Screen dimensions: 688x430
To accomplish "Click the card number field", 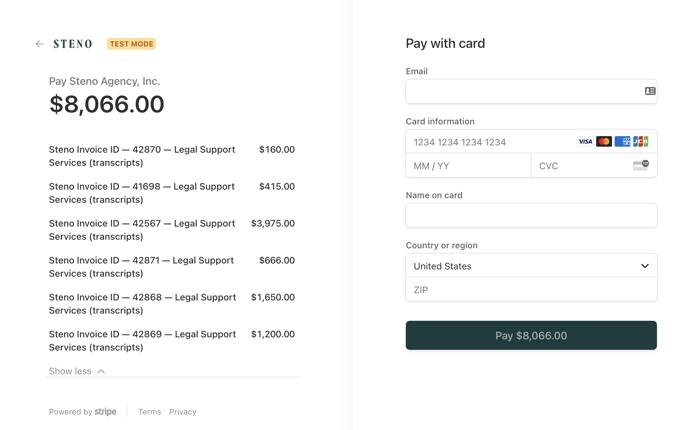I will point(491,142).
